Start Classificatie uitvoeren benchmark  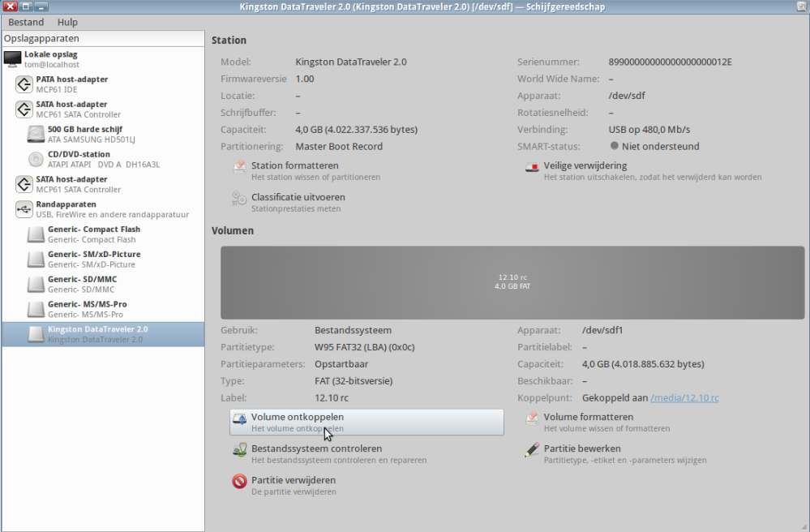(298, 197)
